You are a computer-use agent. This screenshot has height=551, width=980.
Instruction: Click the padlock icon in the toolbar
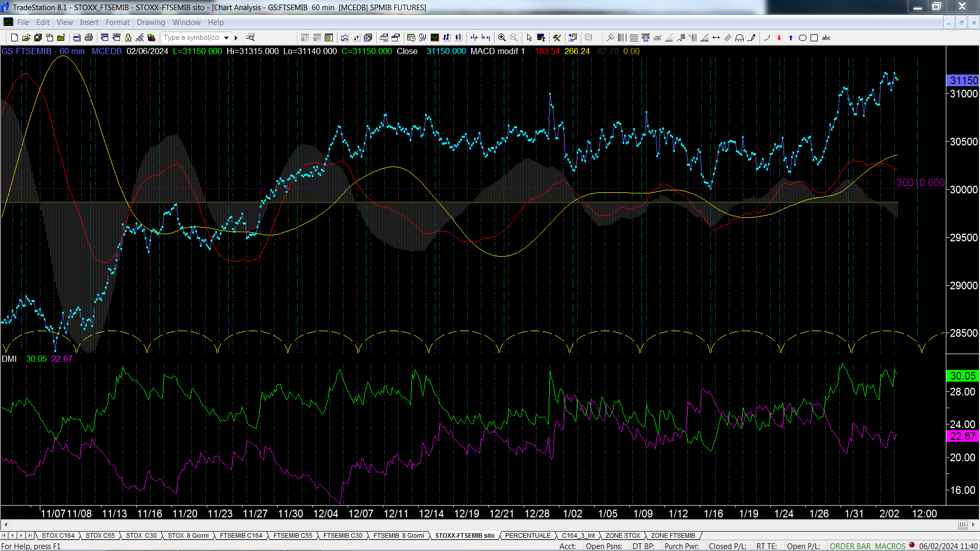click(128, 38)
